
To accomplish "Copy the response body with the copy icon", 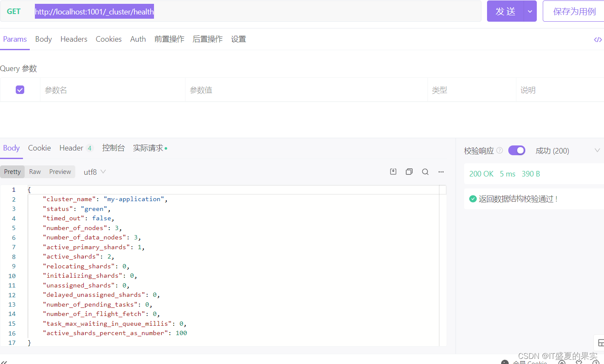I will coord(409,172).
